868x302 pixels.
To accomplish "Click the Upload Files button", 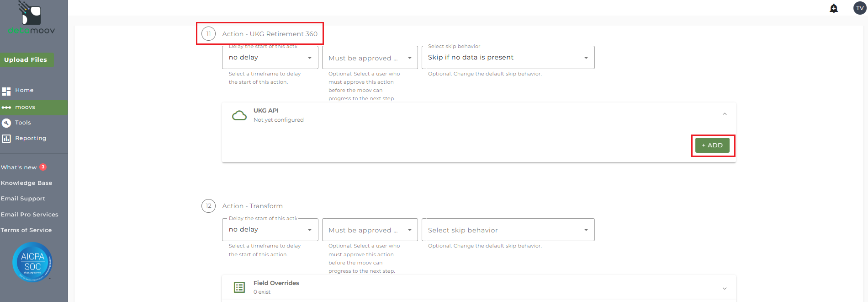I will tap(26, 60).
